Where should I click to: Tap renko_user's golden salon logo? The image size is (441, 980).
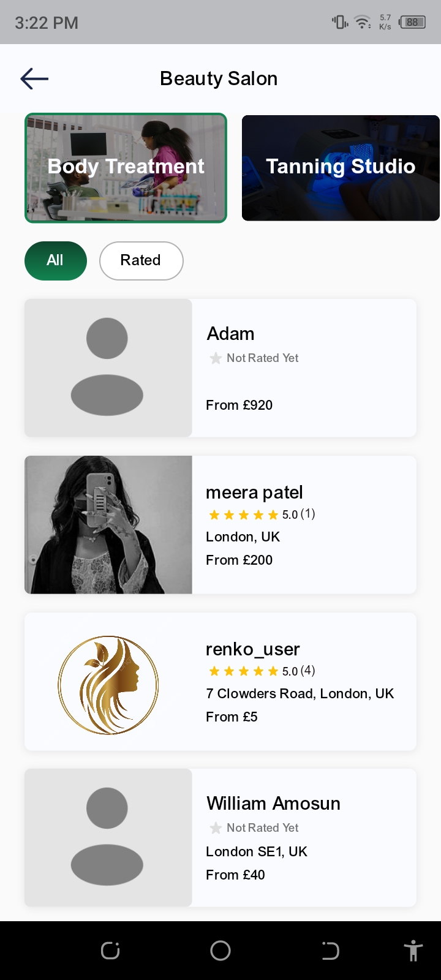tap(108, 685)
